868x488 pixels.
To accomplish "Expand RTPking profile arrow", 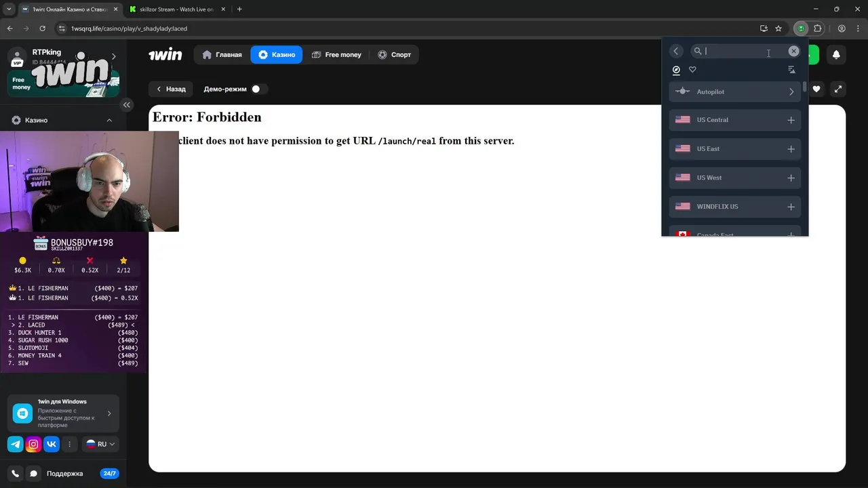I will 113,56.
